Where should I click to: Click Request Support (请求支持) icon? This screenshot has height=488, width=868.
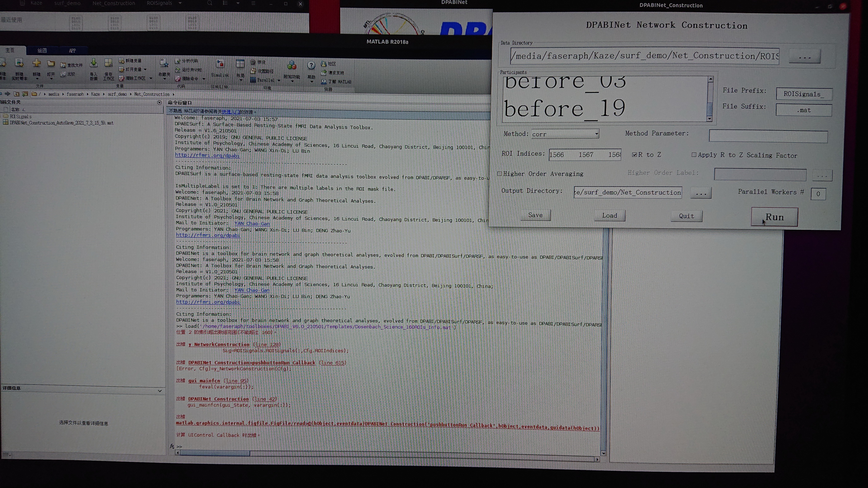(x=324, y=73)
